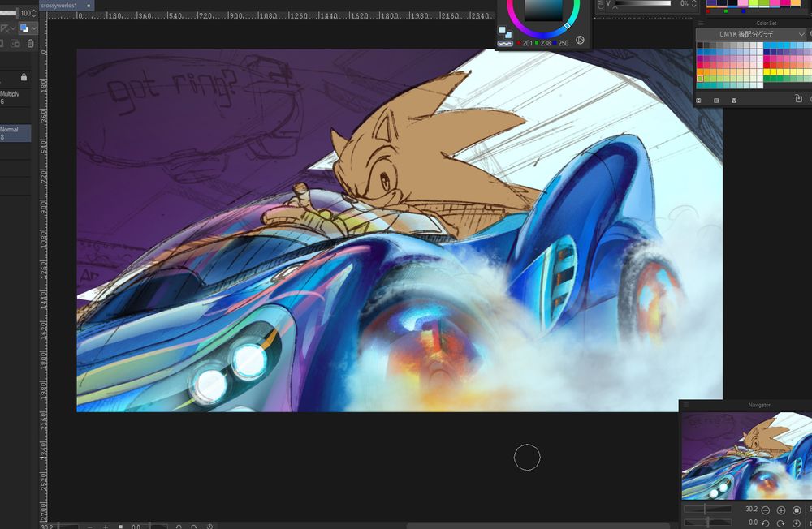The width and height of the screenshot is (812, 529).
Task: Click the second small icon below color swatches
Action: point(716,101)
